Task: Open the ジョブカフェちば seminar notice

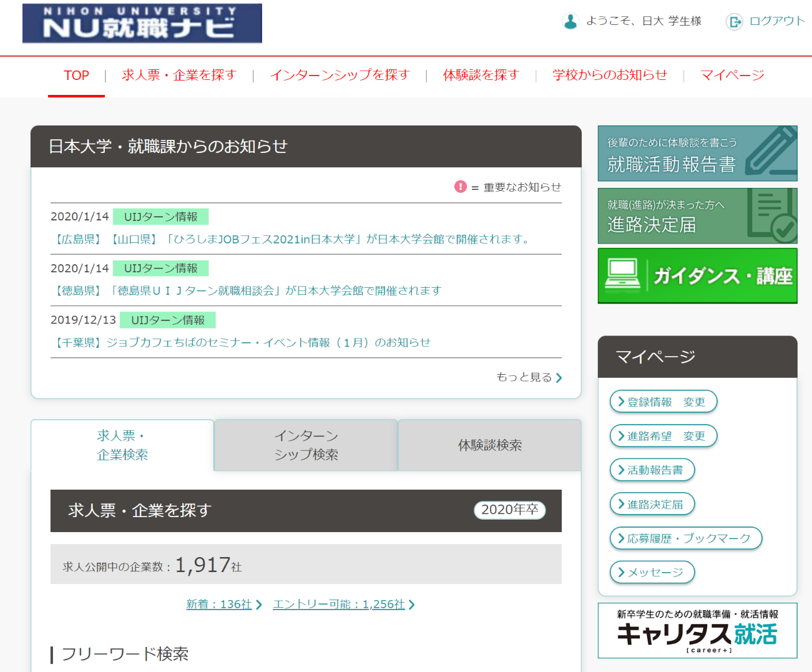Action: [x=242, y=342]
